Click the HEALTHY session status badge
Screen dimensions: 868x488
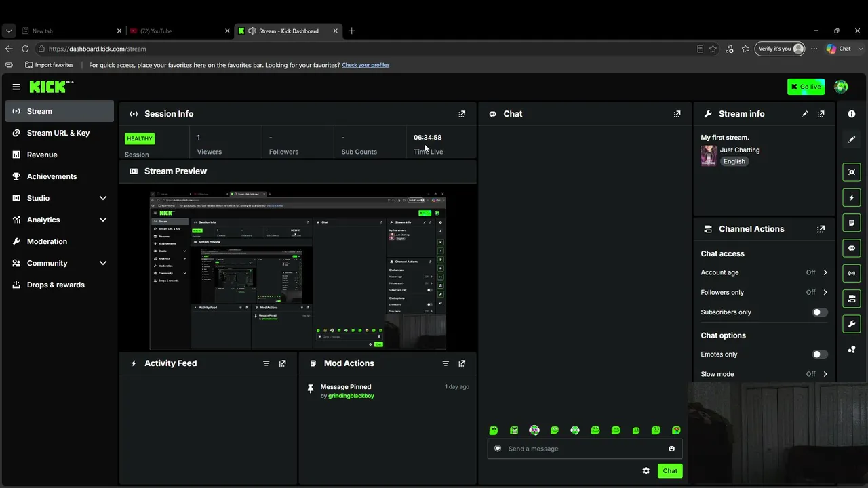pos(140,139)
